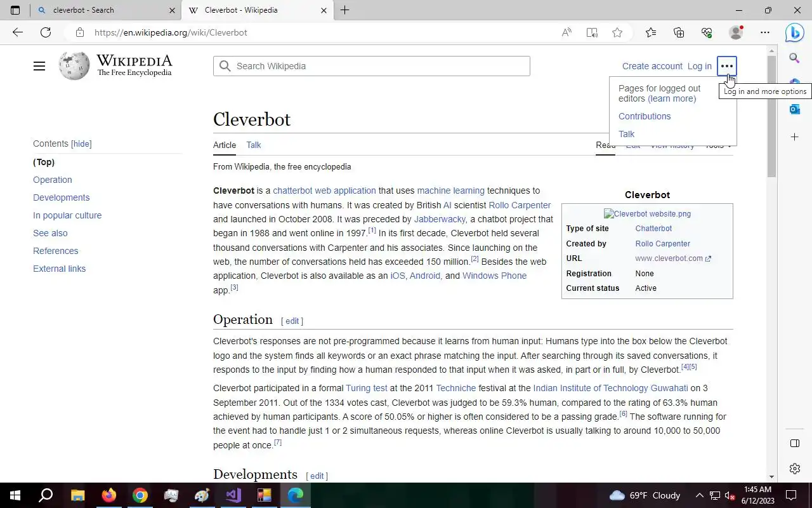Screen dimensions: 812x508
Task: Launch Google Chrome from the taskbar
Action: click(140, 495)
